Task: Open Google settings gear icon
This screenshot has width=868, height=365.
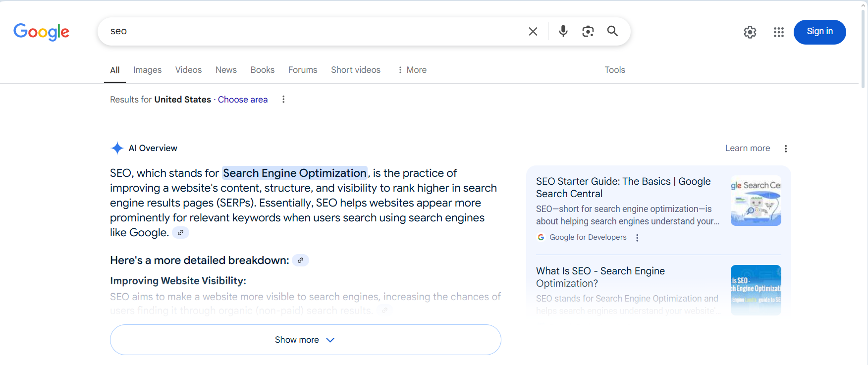Action: pos(750,32)
